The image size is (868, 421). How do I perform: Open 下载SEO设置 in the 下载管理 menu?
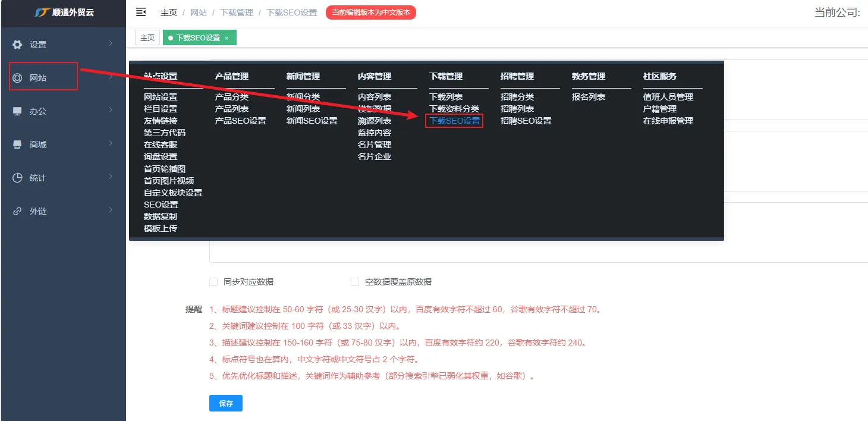click(454, 121)
